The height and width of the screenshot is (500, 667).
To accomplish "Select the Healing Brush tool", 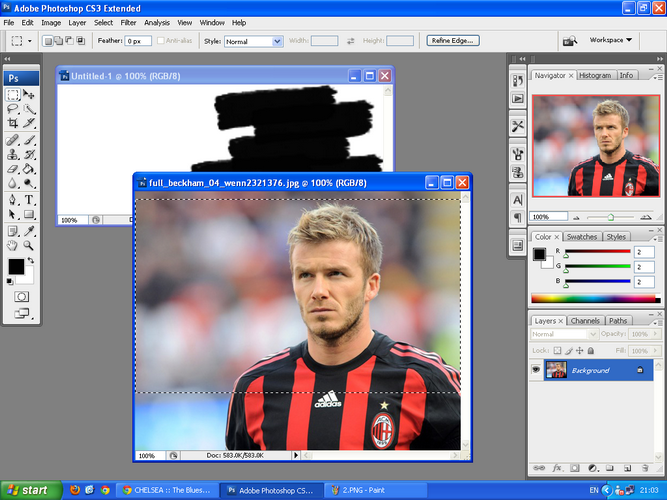I will click(13, 140).
